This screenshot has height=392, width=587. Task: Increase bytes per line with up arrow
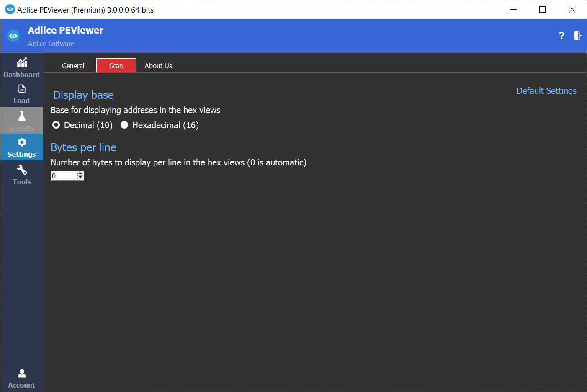(x=80, y=174)
